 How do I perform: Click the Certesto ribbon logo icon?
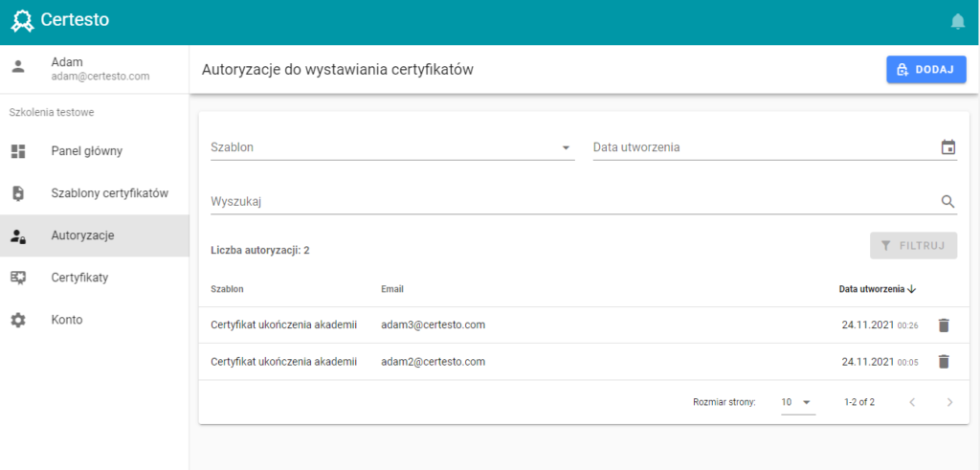click(x=22, y=20)
